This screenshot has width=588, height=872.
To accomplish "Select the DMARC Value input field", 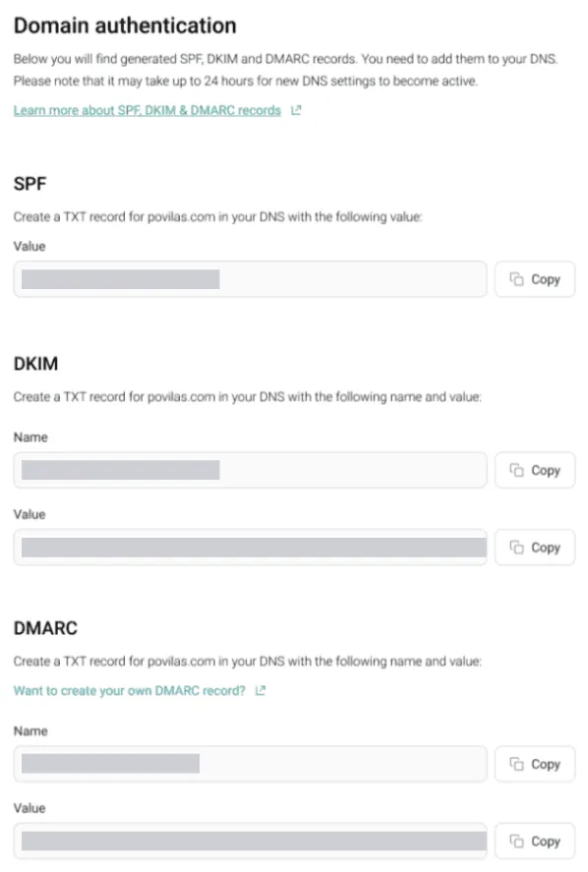I will 251,841.
